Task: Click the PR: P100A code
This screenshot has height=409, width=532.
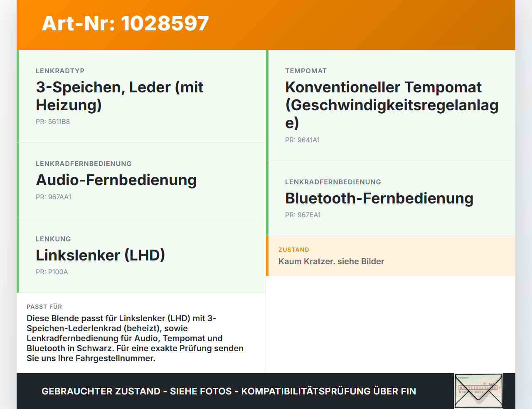Action: point(52,272)
